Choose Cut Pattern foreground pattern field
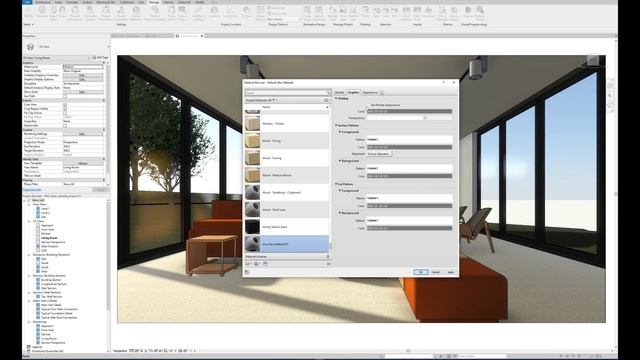This screenshot has width=640, height=360. click(x=409, y=198)
